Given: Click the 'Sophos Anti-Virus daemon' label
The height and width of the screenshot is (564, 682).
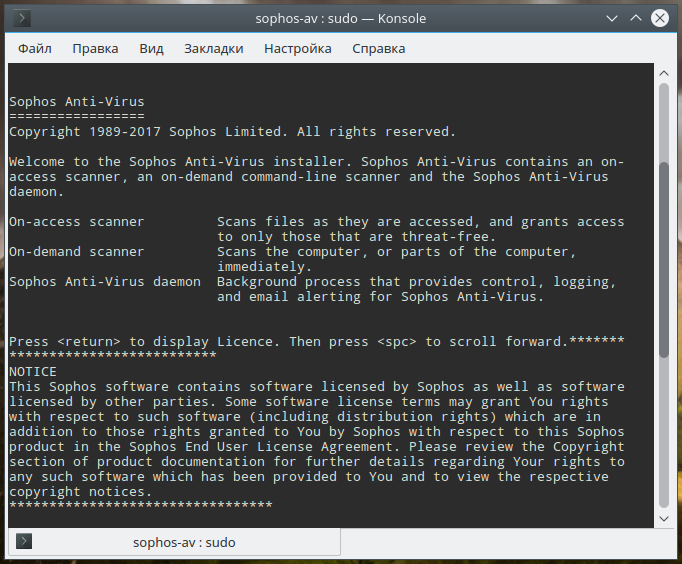Looking at the screenshot, I should (x=105, y=282).
